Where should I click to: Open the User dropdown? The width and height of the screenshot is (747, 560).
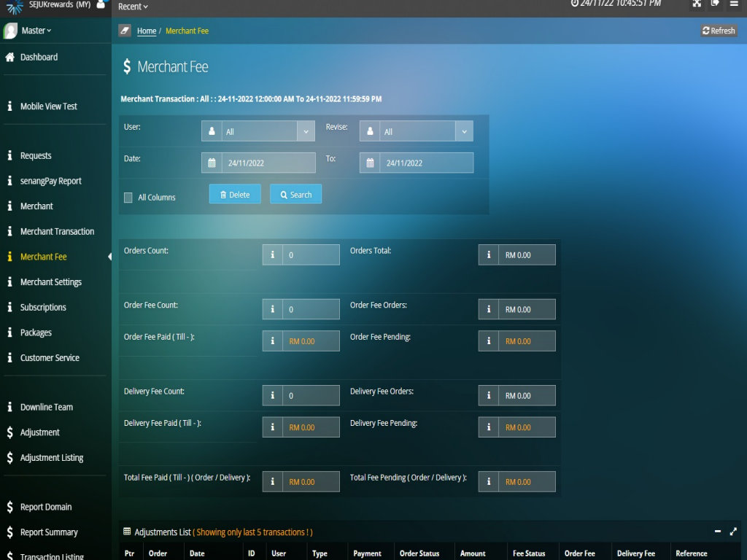[258, 131]
